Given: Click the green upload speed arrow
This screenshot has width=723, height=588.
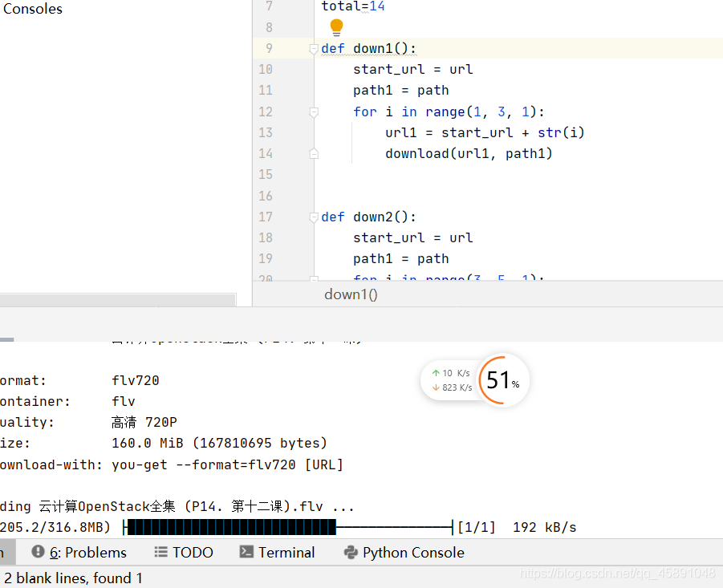Looking at the screenshot, I should click(436, 373).
